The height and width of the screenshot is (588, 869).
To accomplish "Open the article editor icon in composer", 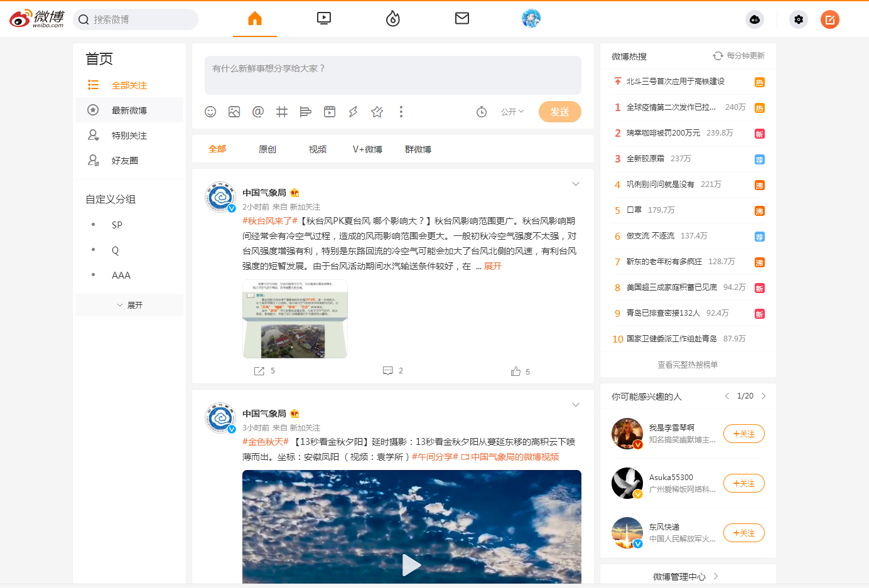I will click(306, 112).
